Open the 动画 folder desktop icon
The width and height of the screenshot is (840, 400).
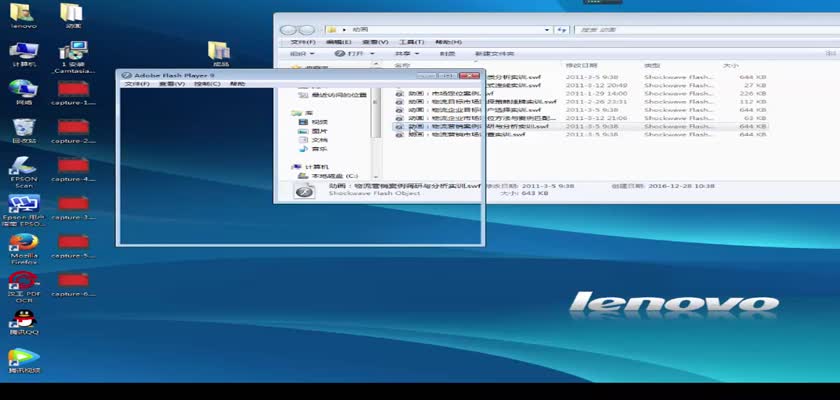[72, 16]
